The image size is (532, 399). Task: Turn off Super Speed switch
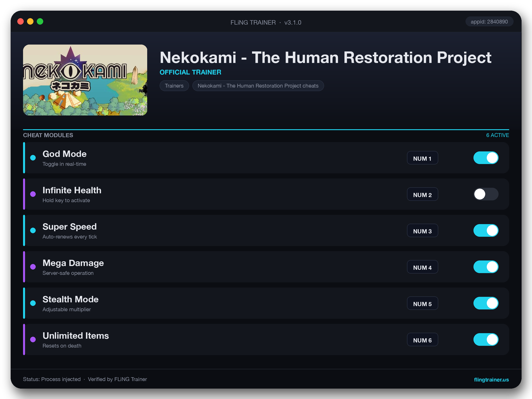pos(486,230)
